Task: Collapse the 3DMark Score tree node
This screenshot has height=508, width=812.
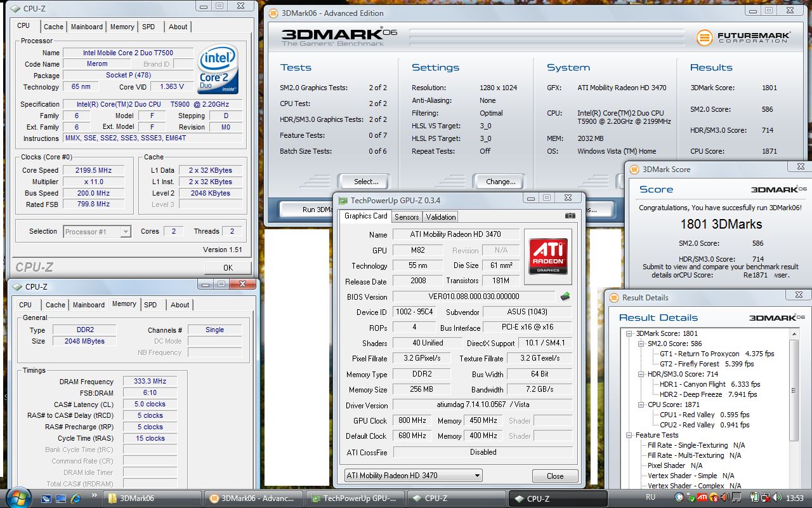Action: coord(629,333)
